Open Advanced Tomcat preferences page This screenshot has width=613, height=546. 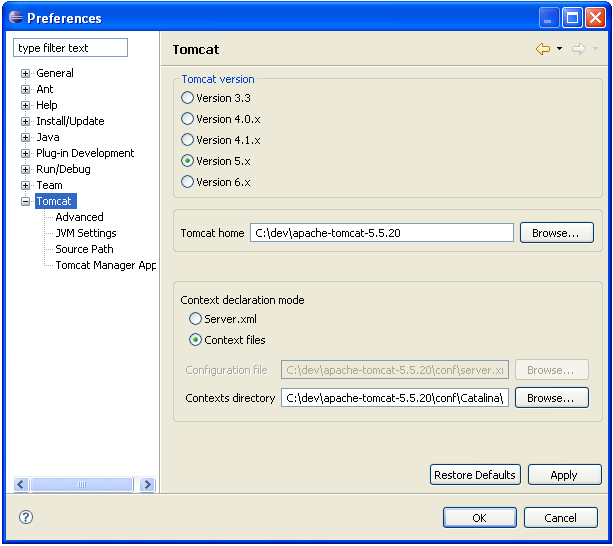click(x=79, y=217)
